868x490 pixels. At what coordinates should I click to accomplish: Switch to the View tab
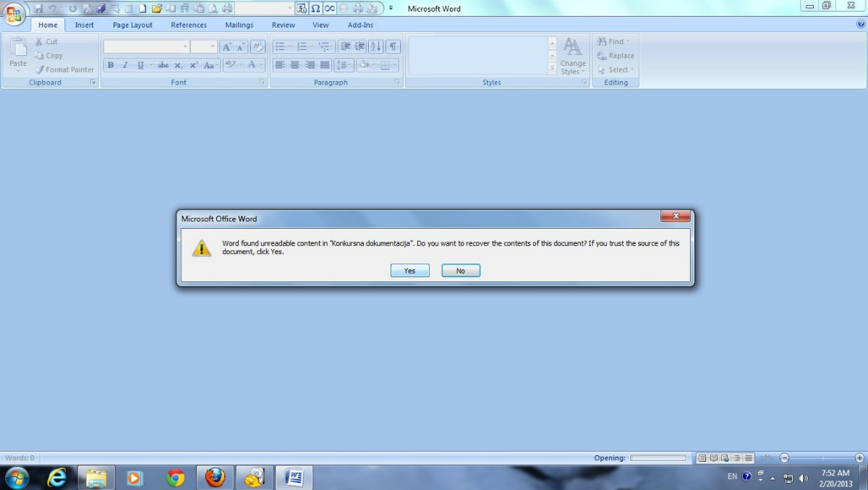click(x=321, y=25)
